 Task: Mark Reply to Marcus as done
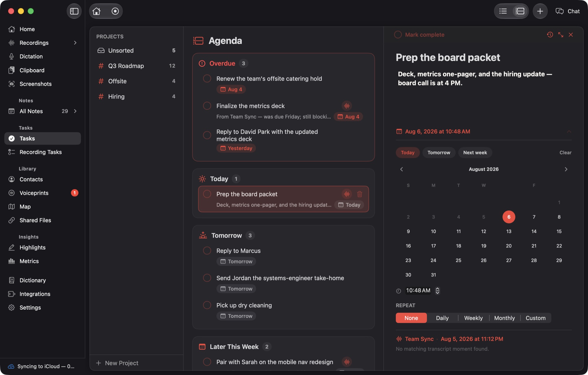pyautogui.click(x=207, y=251)
